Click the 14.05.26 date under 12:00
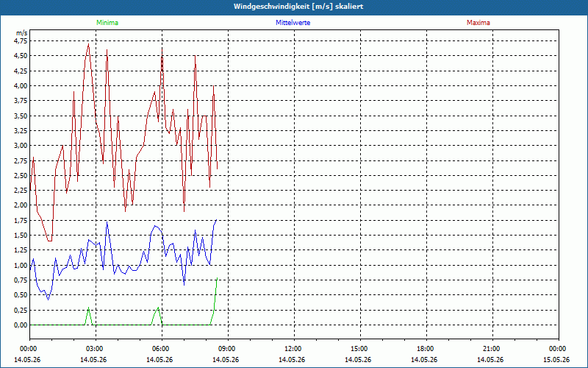Screen dimensions: 588x368 (x=292, y=360)
